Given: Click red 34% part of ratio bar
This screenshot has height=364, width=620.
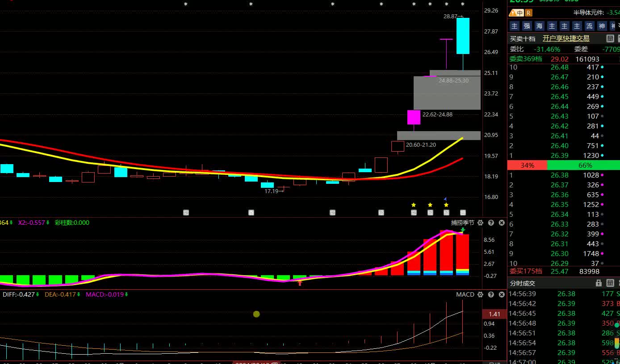Looking at the screenshot, I should point(527,165).
